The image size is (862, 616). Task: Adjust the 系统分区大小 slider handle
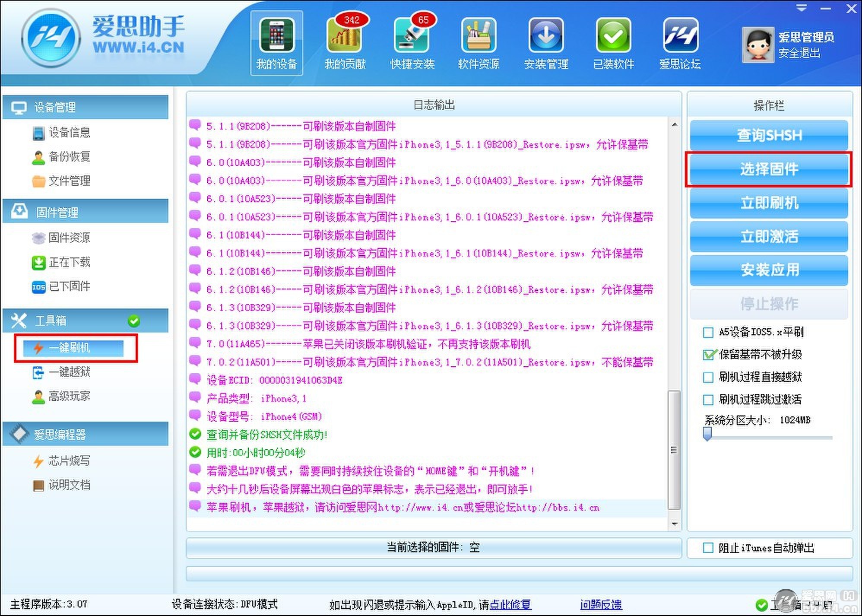[x=707, y=434]
